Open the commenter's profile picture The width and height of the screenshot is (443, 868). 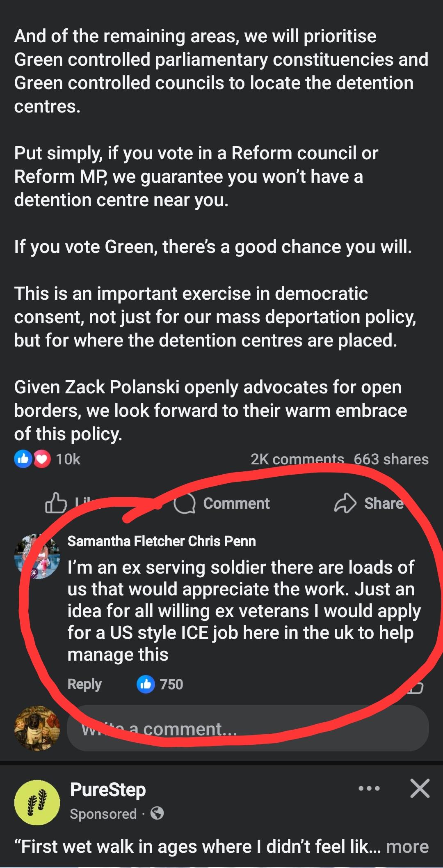[x=37, y=556]
